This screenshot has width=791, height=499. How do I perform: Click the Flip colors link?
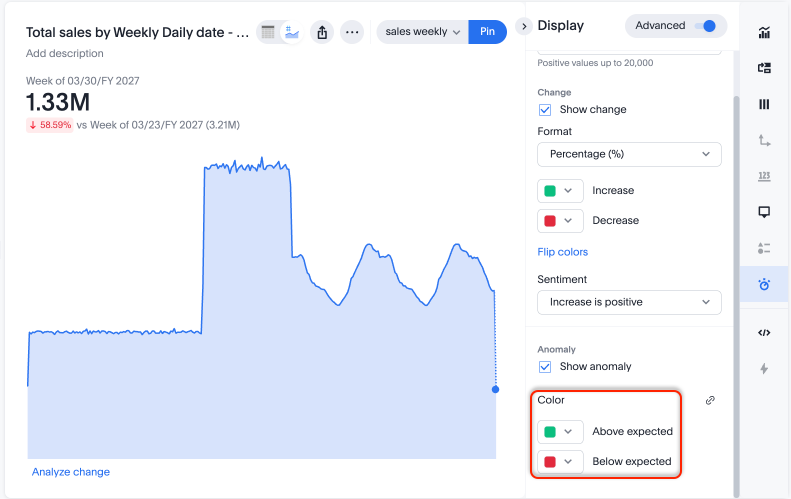pyautogui.click(x=562, y=252)
